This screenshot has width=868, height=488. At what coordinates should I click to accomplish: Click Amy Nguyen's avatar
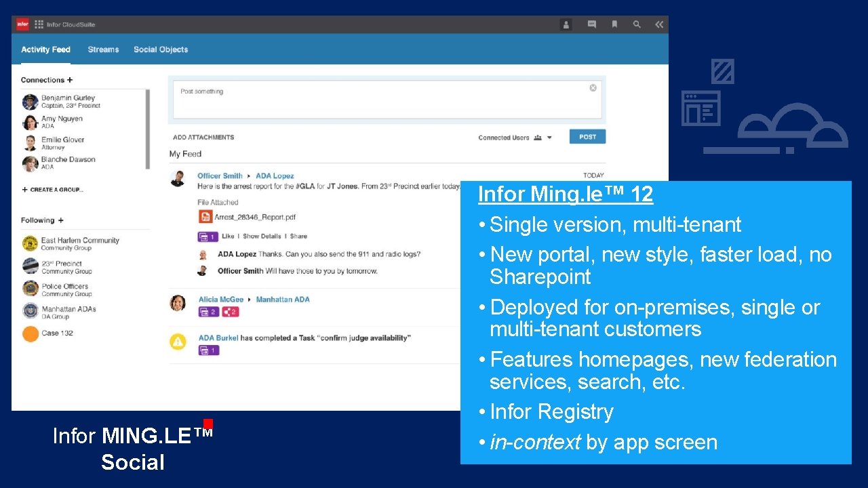(x=30, y=123)
